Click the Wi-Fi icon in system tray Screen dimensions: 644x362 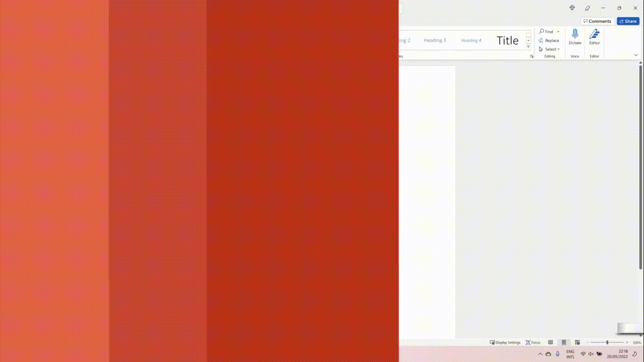click(583, 354)
